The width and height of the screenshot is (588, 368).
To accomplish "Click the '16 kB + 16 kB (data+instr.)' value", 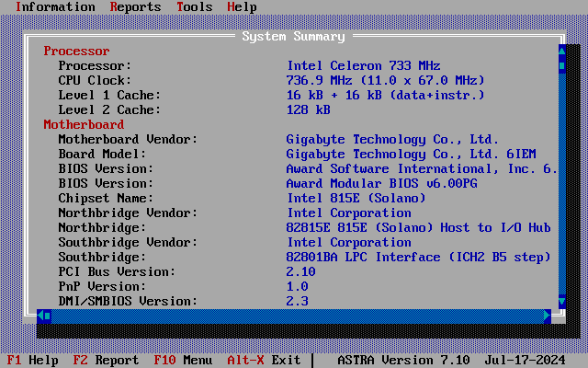I will pyautogui.click(x=385, y=95).
